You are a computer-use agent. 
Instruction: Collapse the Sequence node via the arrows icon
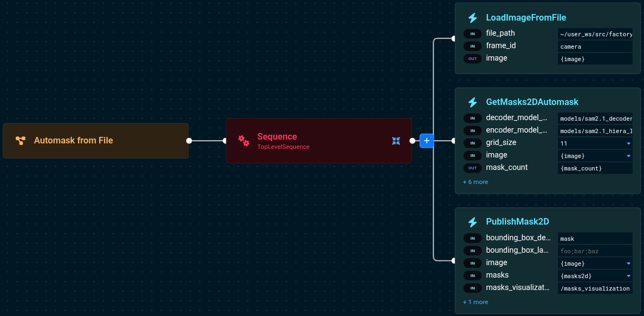[396, 141]
